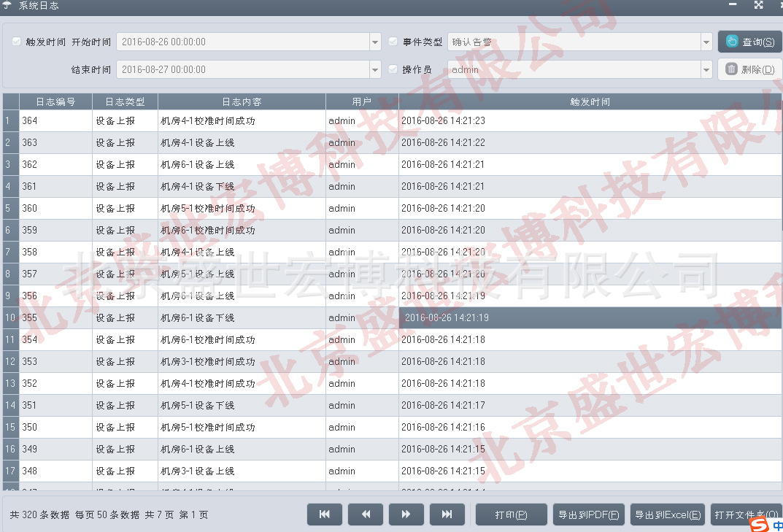The image size is (783, 532).
Task: Expand the 事件类型 dropdown list
Action: (706, 42)
